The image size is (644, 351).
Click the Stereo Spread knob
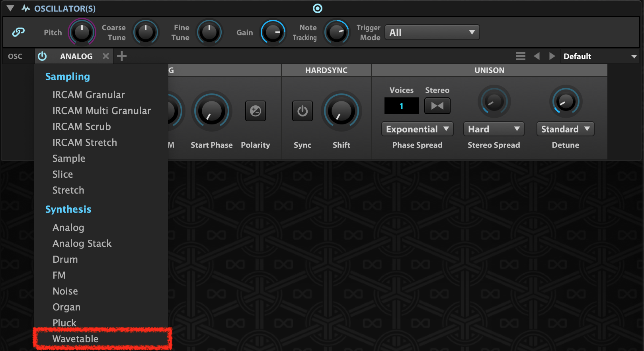494,102
